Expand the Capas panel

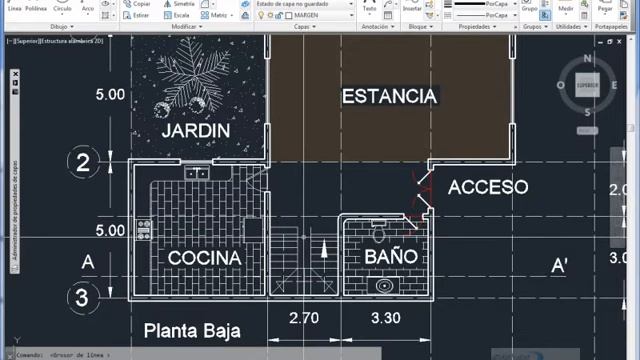305,27
